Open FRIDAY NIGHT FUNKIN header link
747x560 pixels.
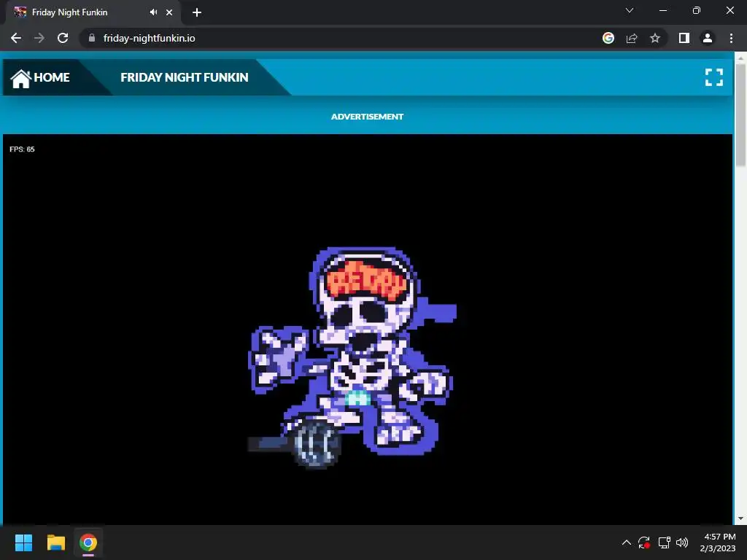point(185,77)
